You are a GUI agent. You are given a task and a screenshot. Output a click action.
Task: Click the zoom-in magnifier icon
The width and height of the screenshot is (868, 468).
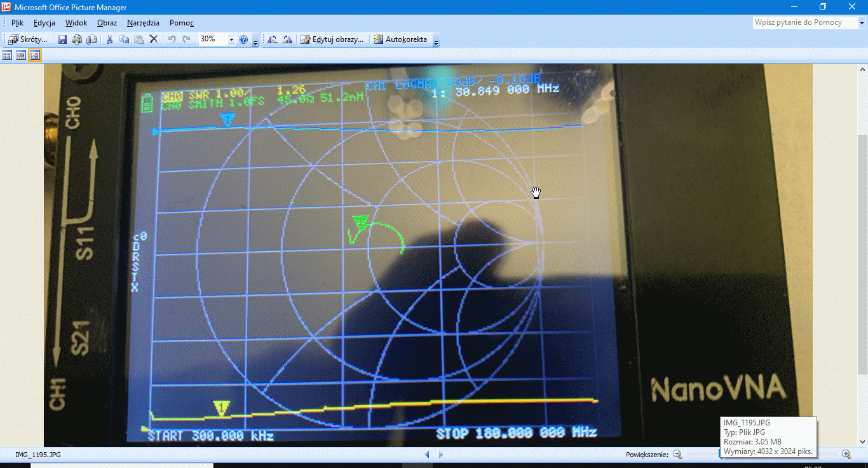tap(846, 454)
